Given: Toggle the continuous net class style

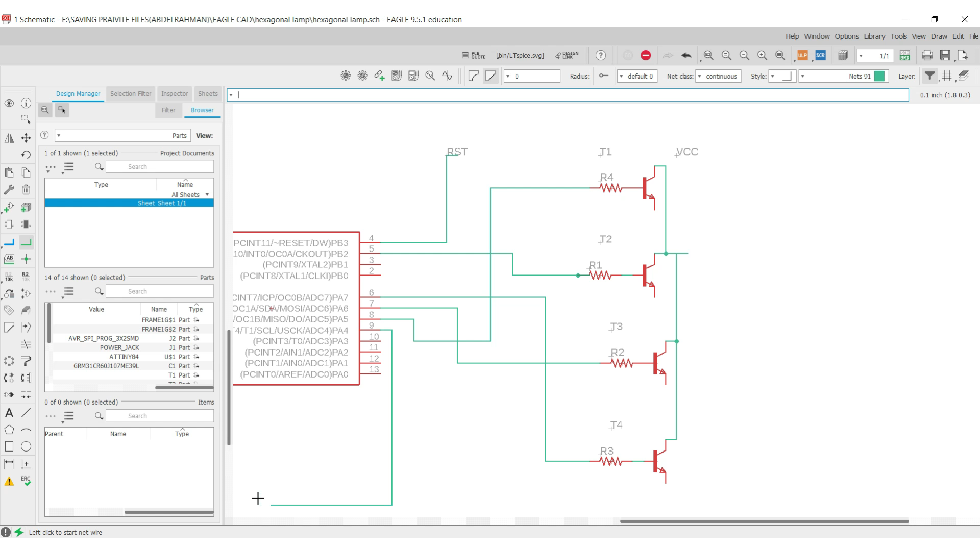Looking at the screenshot, I should click(718, 76).
